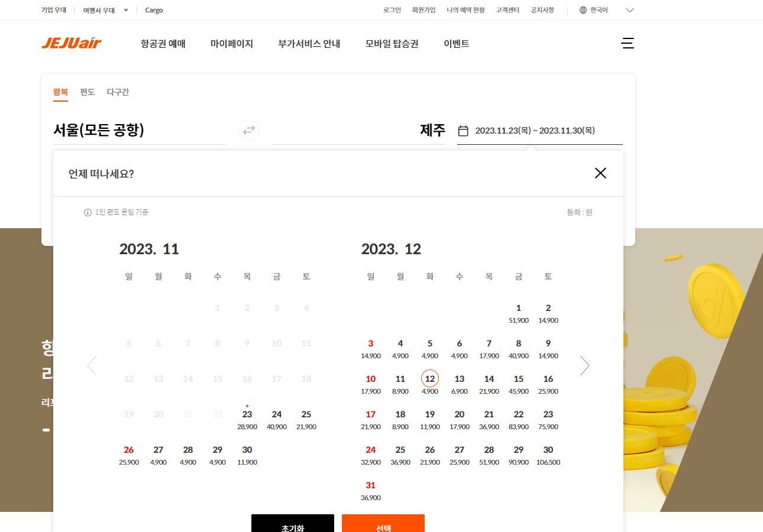
Task: Select December 29 priced 90,900
Action: 519,455
